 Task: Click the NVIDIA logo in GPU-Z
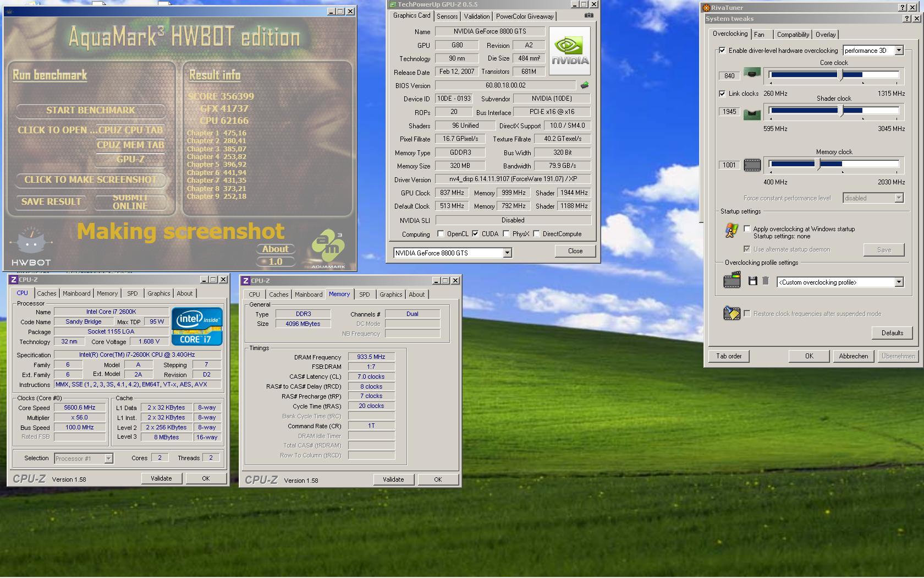click(570, 51)
